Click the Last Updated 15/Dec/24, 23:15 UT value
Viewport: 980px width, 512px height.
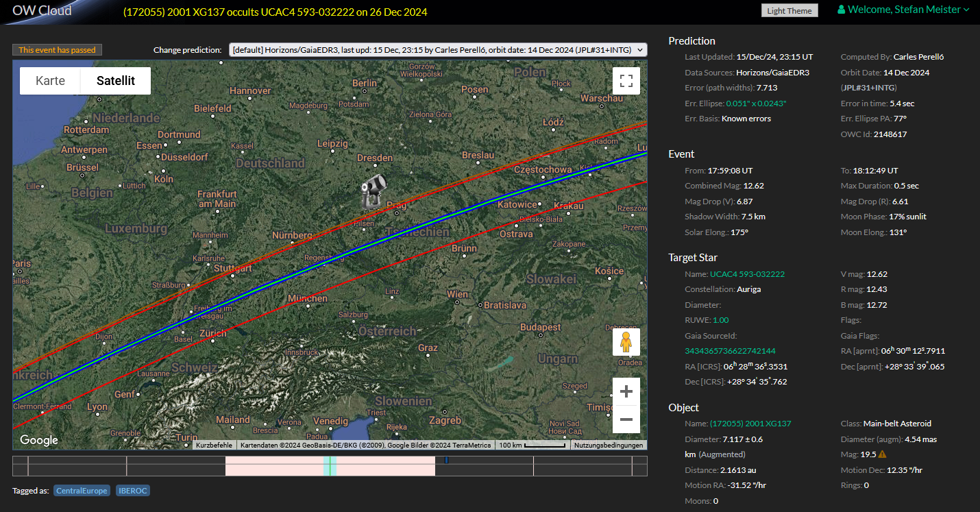[775, 57]
